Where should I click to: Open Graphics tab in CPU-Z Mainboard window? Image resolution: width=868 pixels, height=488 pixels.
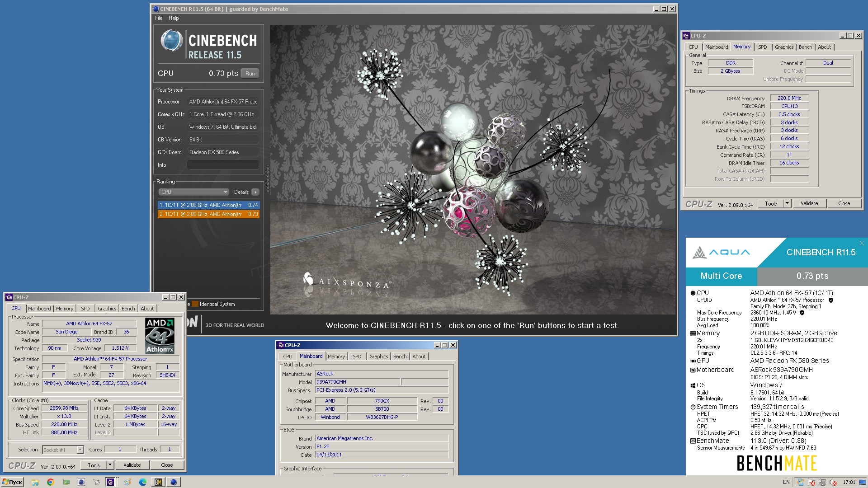tap(378, 357)
